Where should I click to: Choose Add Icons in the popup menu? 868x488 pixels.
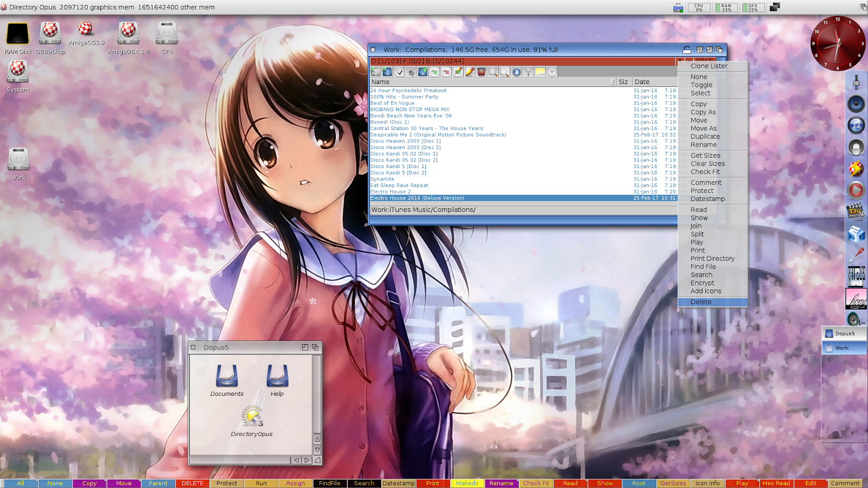pos(712,291)
